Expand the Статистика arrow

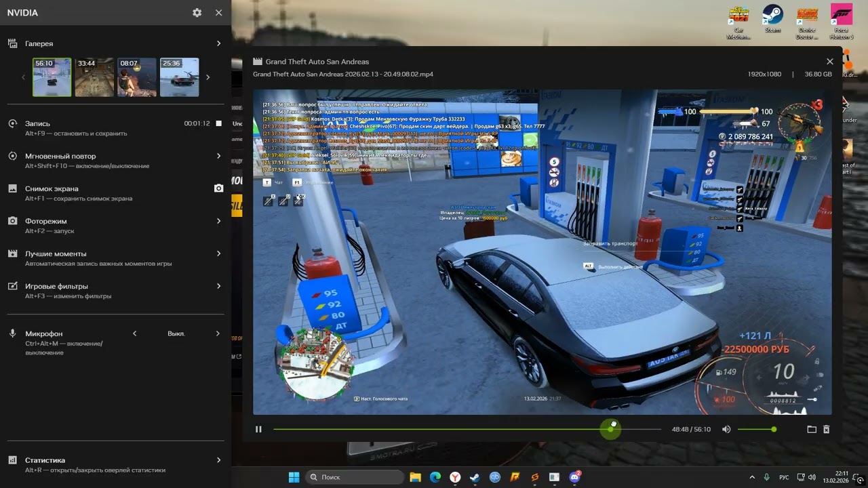coord(218,460)
